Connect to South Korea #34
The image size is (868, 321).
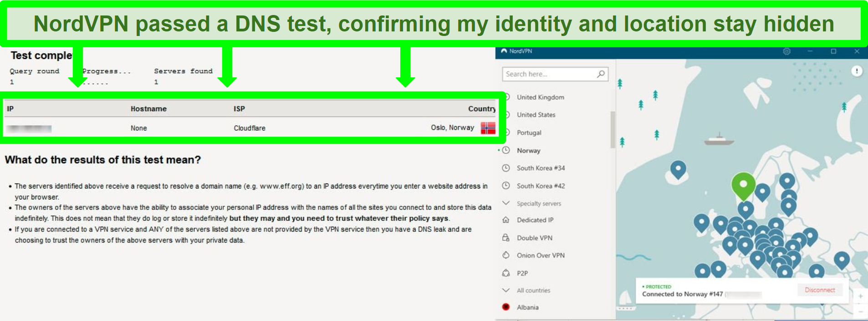click(541, 168)
